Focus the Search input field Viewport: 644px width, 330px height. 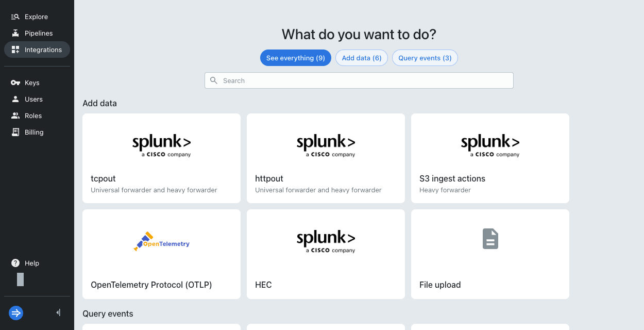(359, 80)
